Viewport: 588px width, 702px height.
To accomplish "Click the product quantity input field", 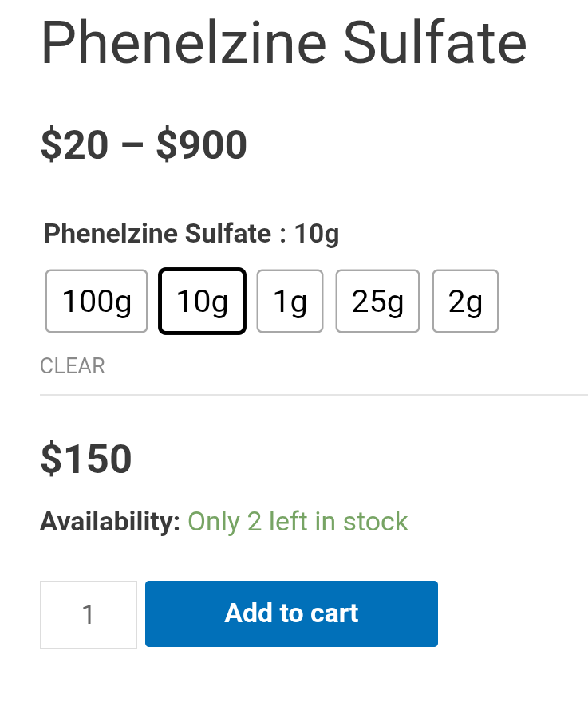I will [x=88, y=614].
